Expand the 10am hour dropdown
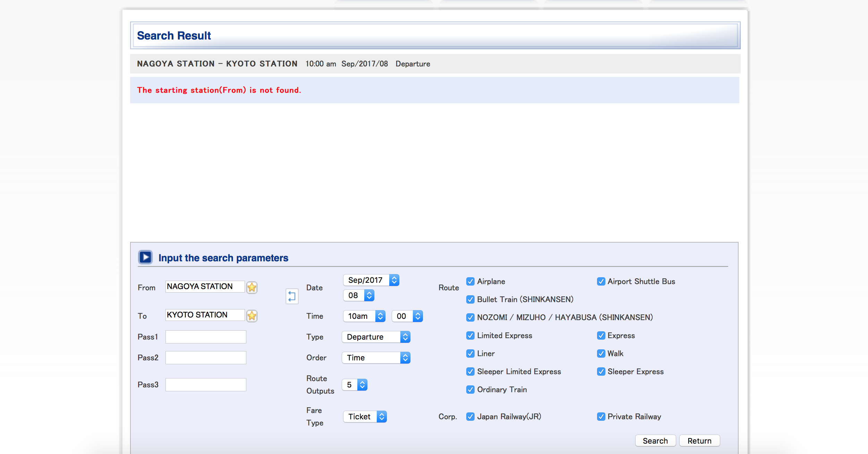Screen dimensions: 868x454 tap(364, 316)
